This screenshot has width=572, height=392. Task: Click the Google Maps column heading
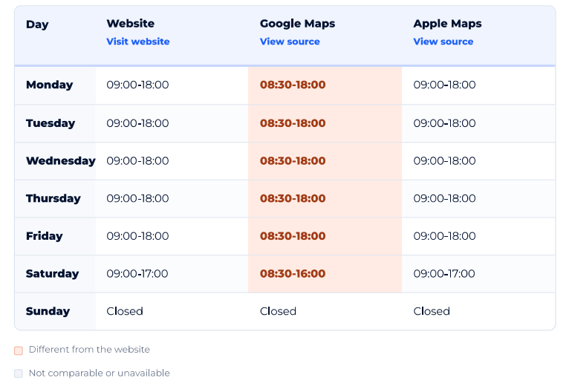point(297,24)
